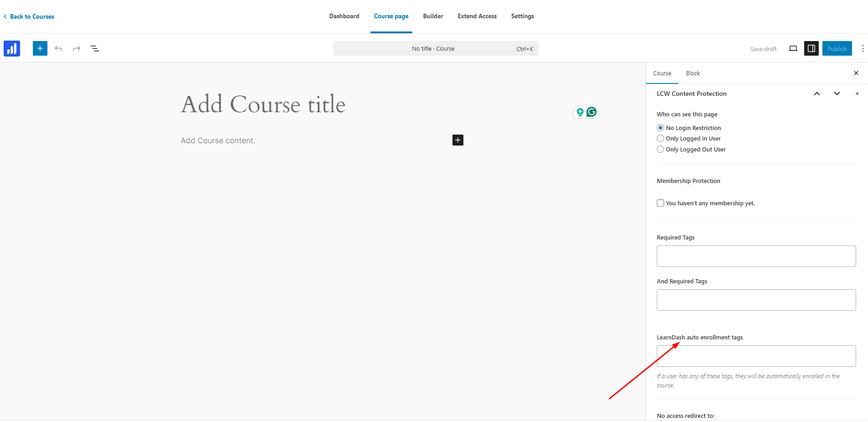Click Save draft

point(763,49)
